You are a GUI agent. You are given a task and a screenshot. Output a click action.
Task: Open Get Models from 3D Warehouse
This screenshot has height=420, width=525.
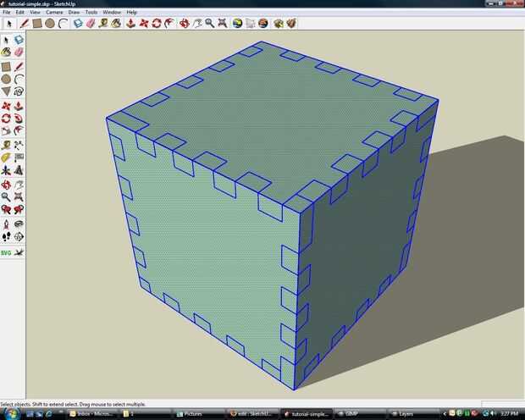(279, 24)
